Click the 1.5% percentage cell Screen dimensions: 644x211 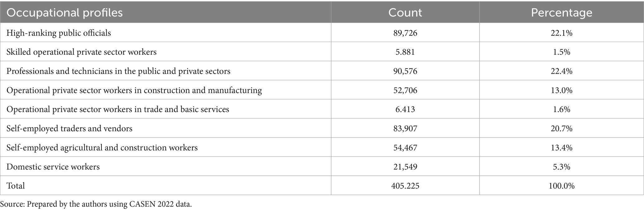pyautogui.click(x=561, y=52)
